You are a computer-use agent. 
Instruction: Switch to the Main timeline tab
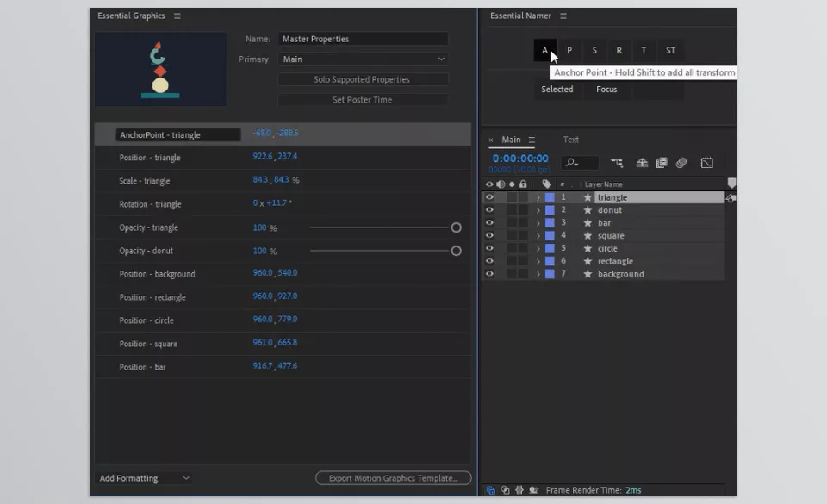point(511,140)
